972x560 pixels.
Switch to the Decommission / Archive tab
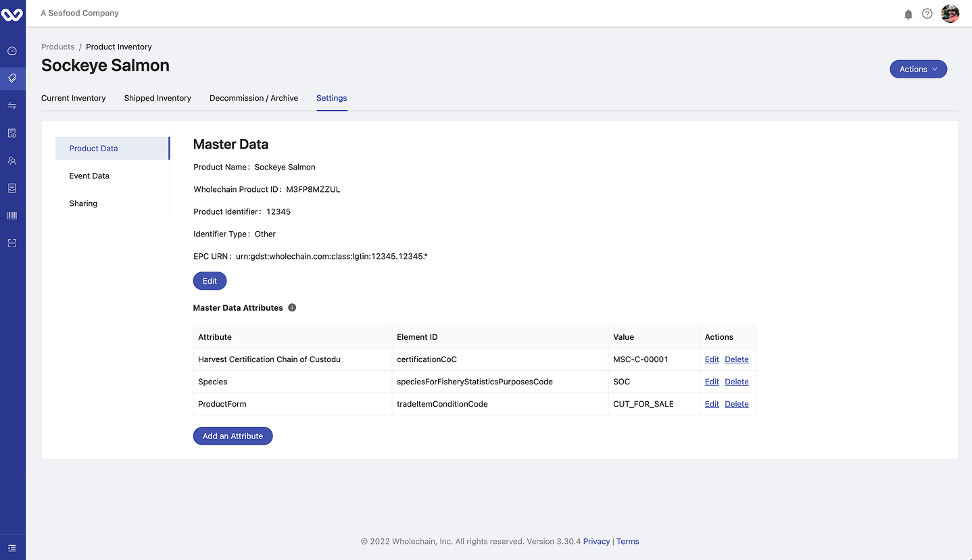[253, 98]
